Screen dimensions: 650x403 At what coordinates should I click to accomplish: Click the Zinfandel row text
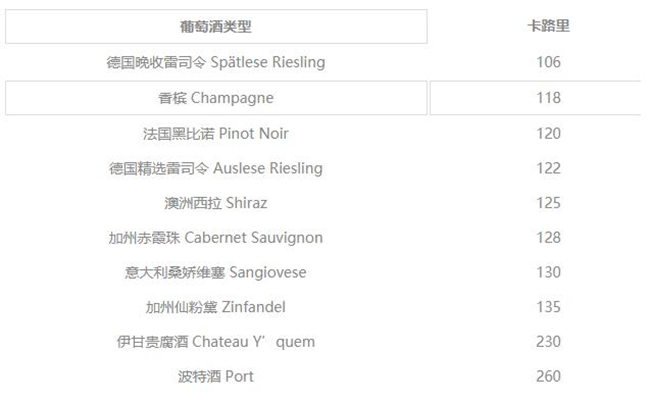[x=216, y=307]
